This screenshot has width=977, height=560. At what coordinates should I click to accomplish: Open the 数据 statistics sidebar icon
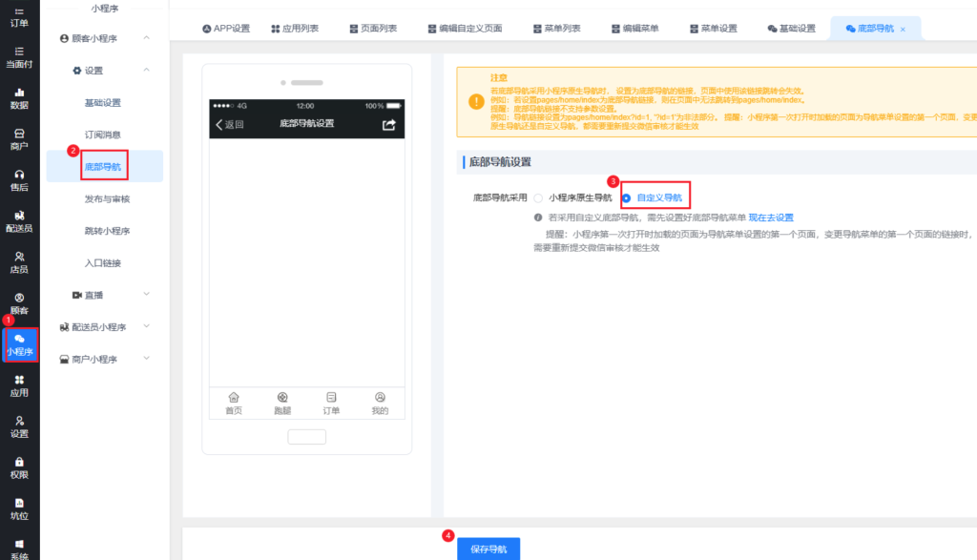click(x=19, y=98)
